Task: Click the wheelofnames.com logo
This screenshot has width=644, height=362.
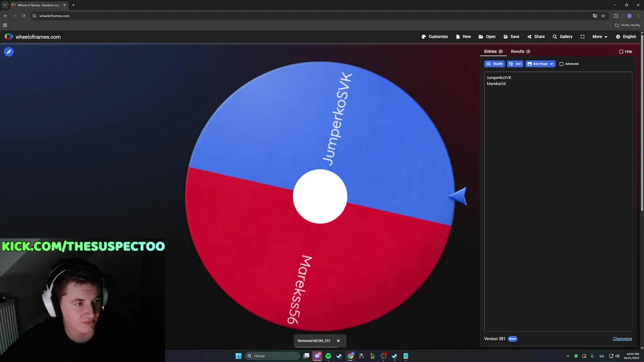Action: coord(33,37)
